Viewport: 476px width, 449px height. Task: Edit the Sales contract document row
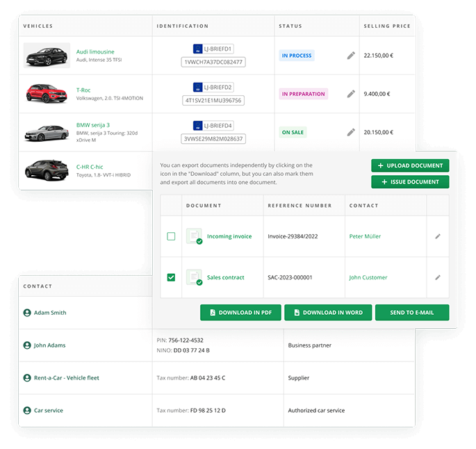(x=438, y=277)
